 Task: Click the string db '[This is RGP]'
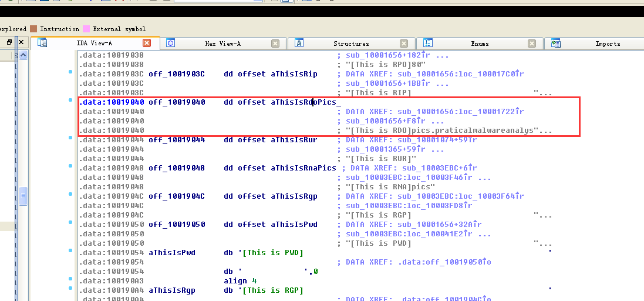coord(264,290)
